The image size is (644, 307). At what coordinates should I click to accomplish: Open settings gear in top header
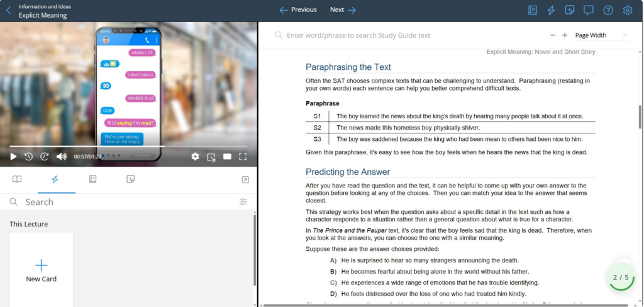click(627, 10)
